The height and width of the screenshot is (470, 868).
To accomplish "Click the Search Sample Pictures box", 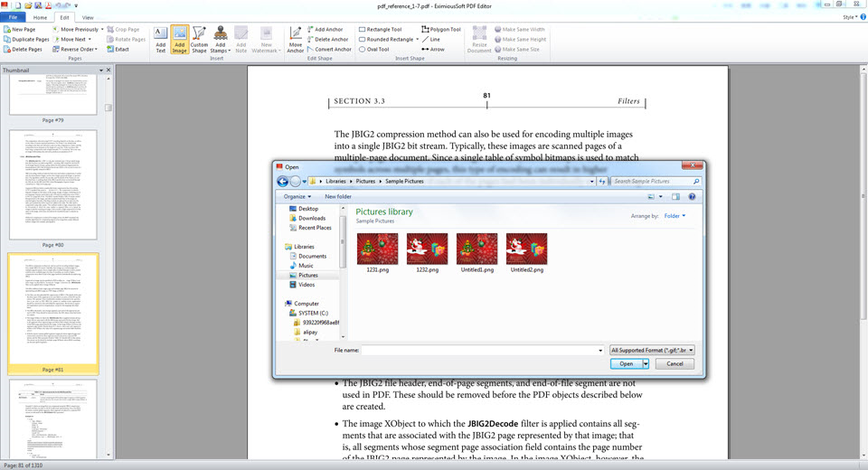I will coord(656,181).
